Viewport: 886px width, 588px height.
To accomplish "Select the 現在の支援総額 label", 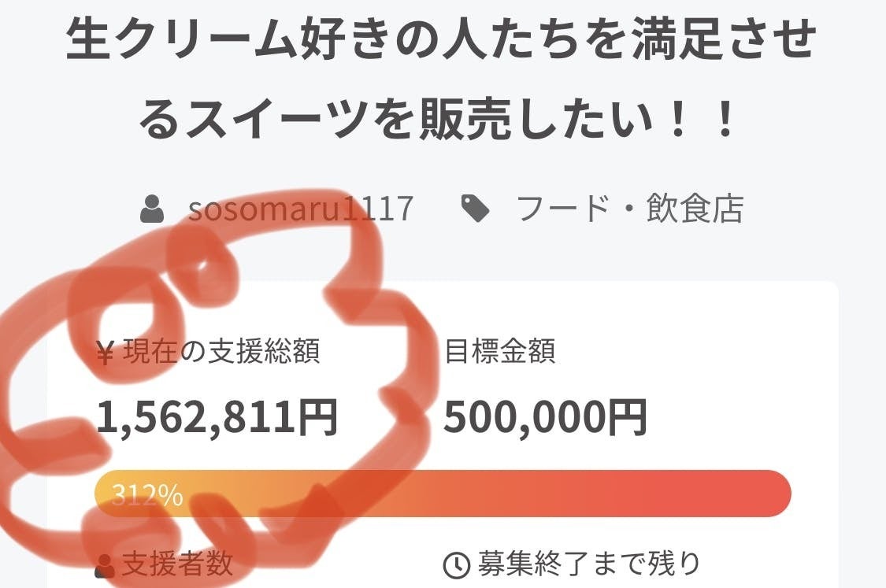I will (221, 352).
